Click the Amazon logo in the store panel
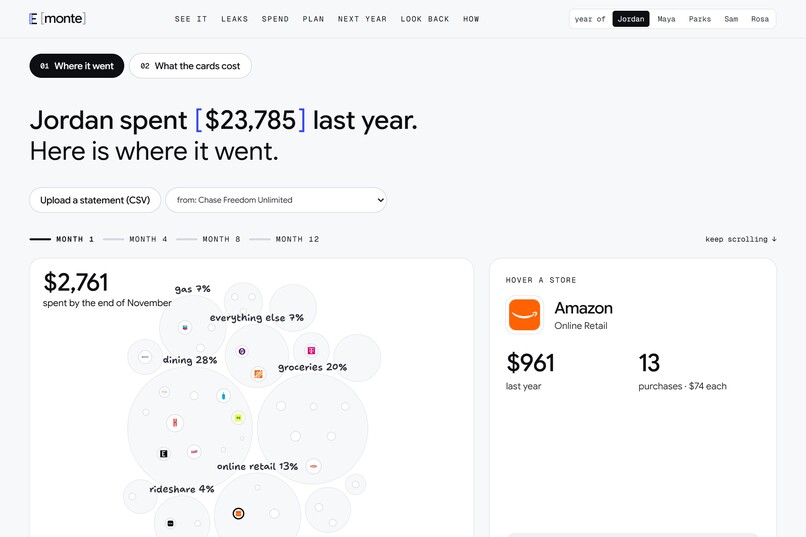The image size is (806, 537). pos(524,314)
